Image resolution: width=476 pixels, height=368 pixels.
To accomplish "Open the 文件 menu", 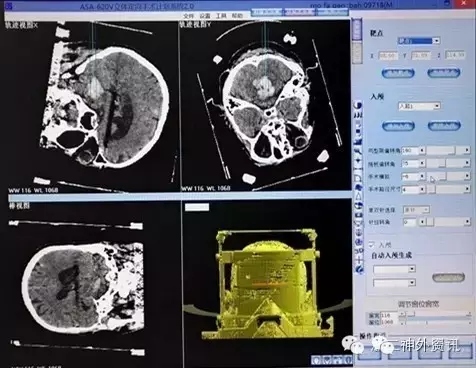I will pos(188,16).
